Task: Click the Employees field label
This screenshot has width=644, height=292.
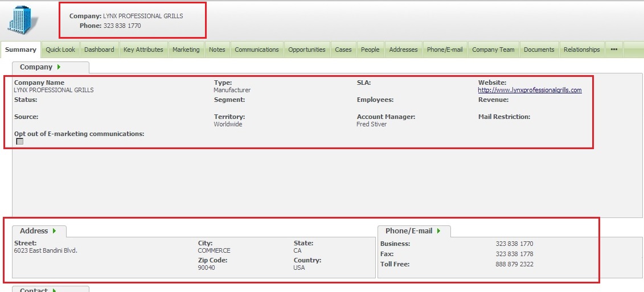Action: tap(375, 100)
